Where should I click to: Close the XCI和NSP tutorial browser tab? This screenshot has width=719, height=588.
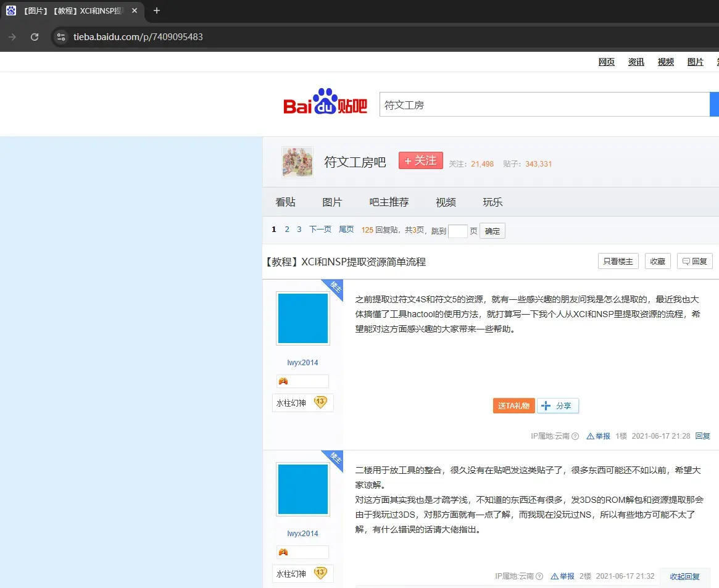tap(135, 10)
